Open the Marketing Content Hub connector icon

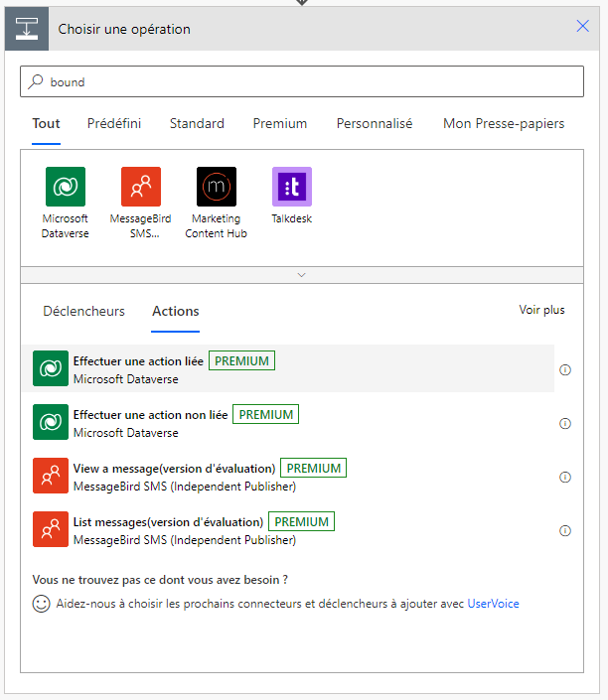coord(217,187)
